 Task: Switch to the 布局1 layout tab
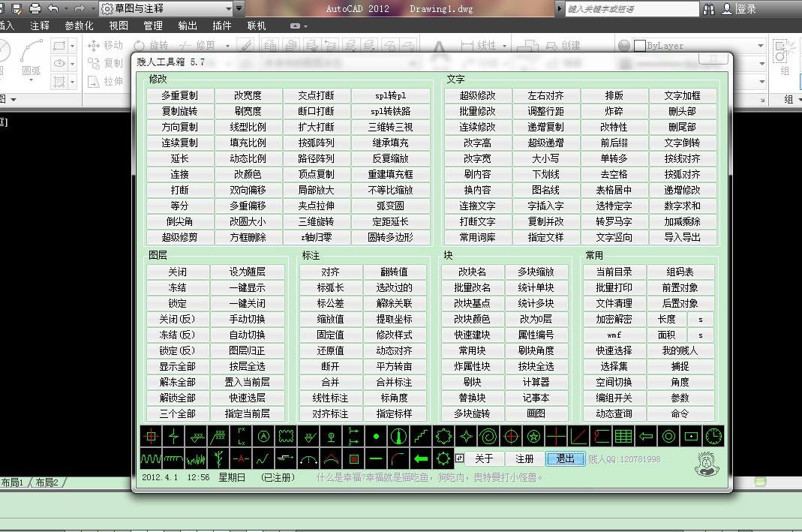point(13,482)
